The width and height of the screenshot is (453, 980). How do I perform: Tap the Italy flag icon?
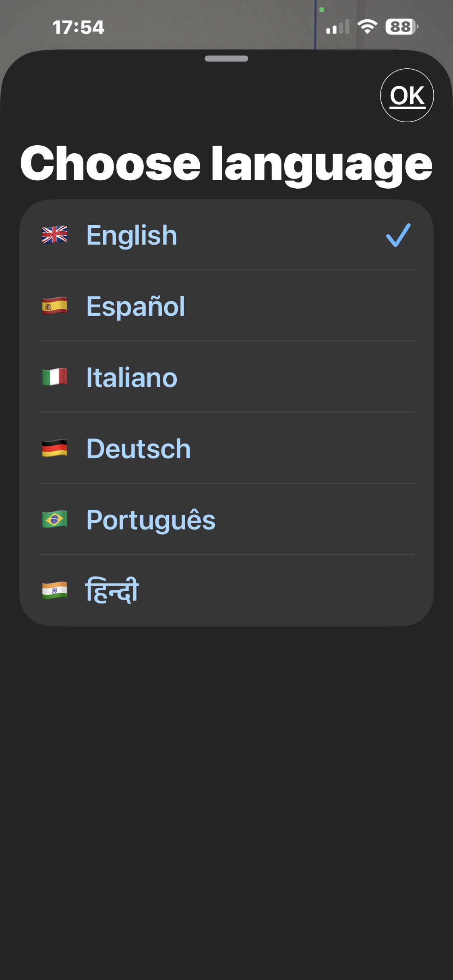pos(54,377)
